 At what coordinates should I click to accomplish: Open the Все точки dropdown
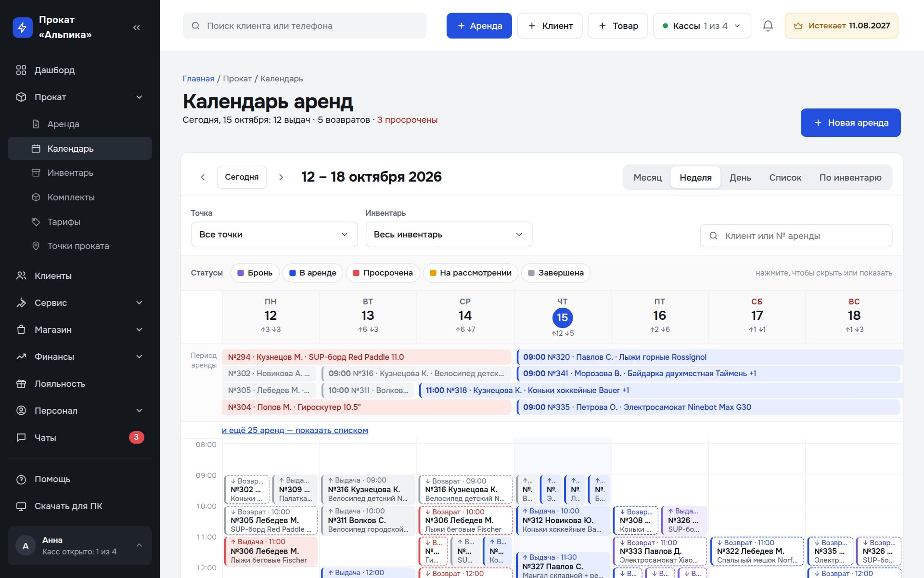pyautogui.click(x=274, y=235)
